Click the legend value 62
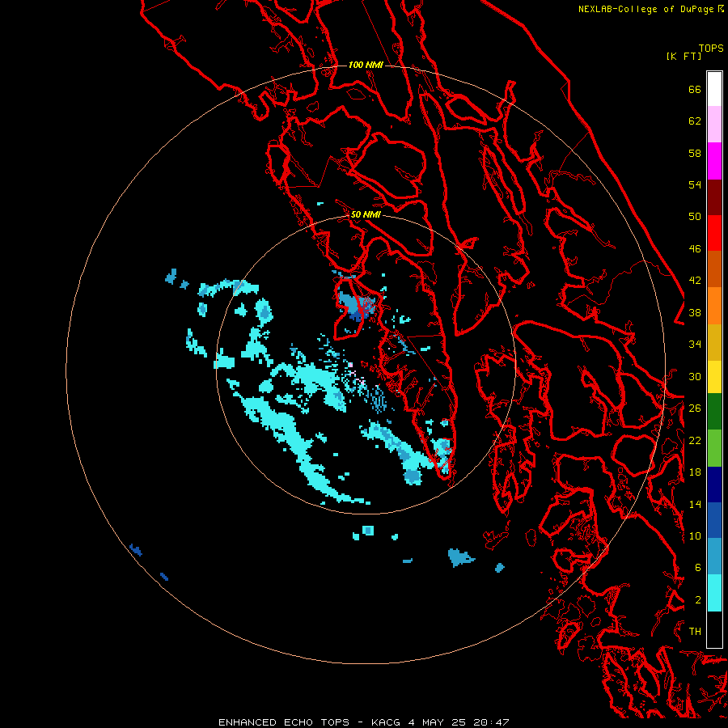Viewport: 728px width, 728px height. (x=695, y=121)
